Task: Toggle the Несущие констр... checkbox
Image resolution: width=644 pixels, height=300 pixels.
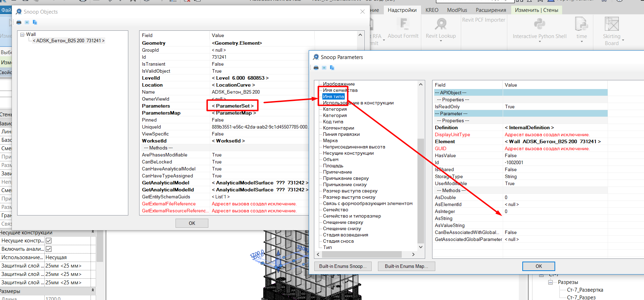Action: (x=49, y=241)
